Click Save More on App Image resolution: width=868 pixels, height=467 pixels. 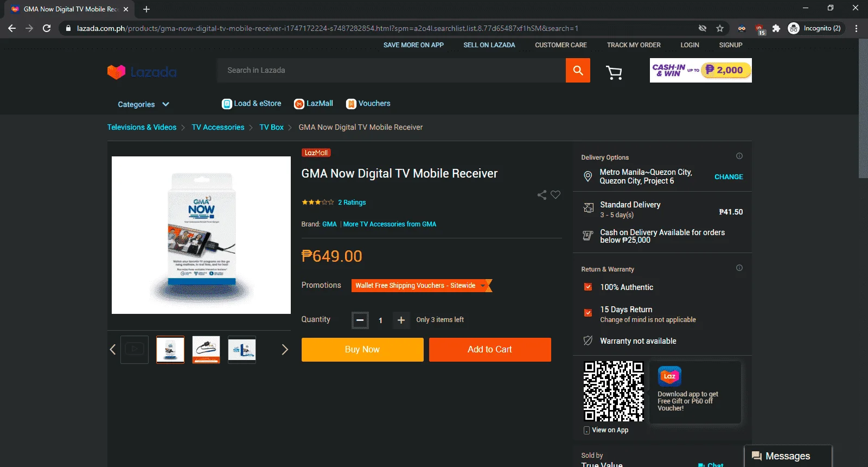(413, 45)
